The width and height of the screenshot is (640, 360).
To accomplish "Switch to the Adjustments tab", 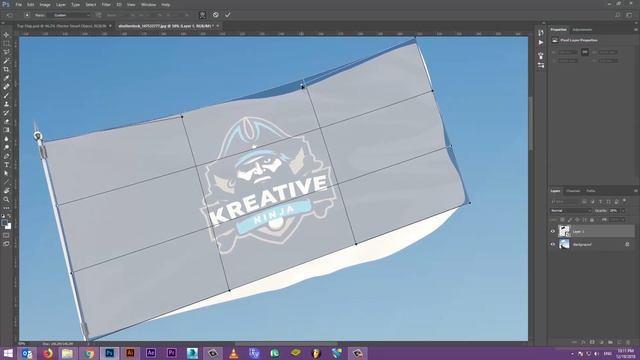I will [582, 30].
